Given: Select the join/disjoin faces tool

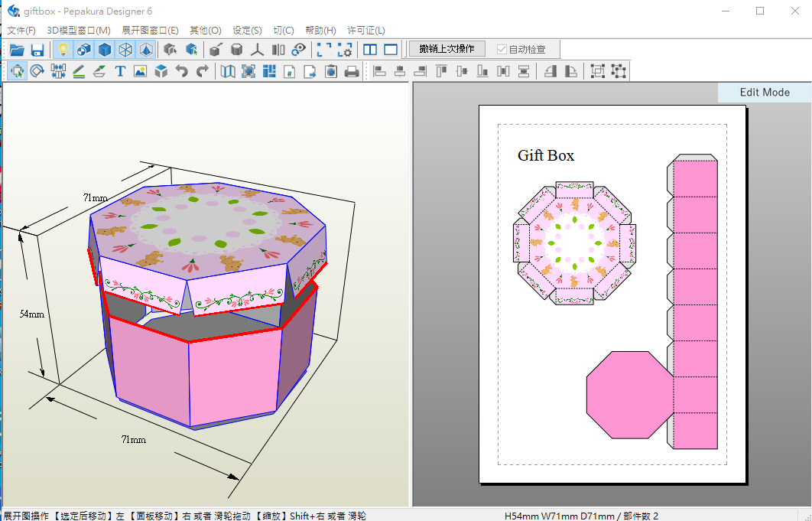Looking at the screenshot, I should point(58,71).
